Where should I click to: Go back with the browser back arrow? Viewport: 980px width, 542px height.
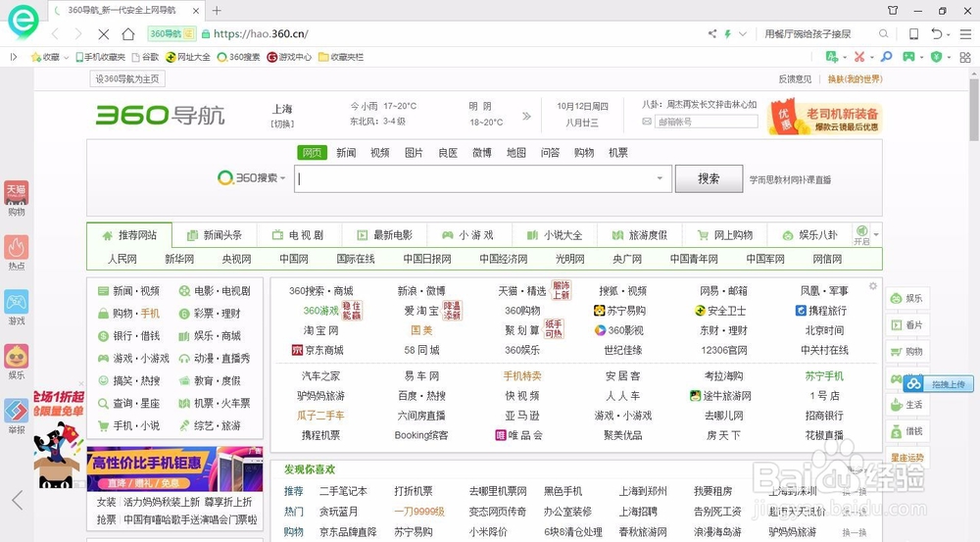tap(56, 33)
